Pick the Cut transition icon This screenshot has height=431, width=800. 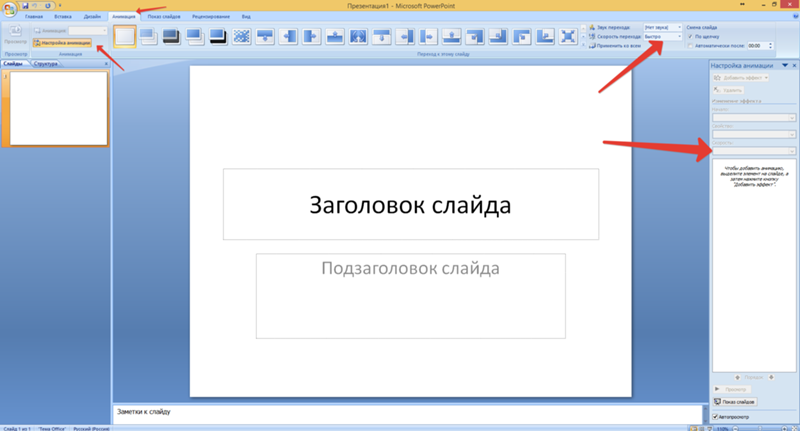coord(195,36)
